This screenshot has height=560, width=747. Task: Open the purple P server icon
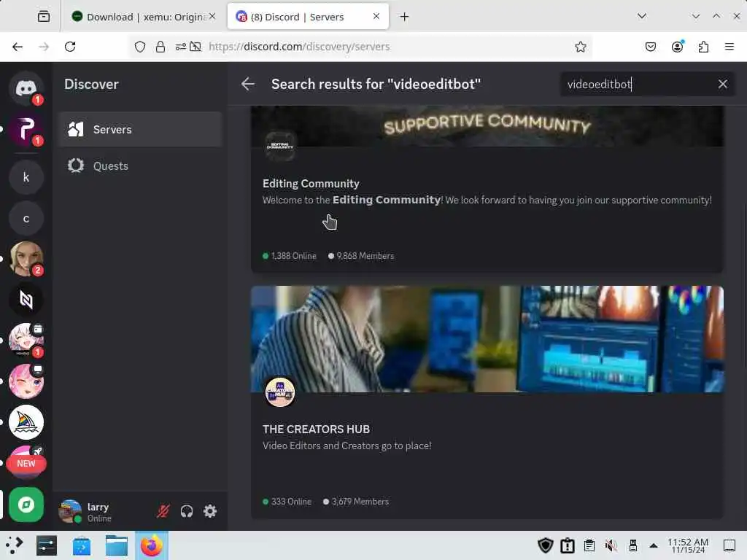26,130
